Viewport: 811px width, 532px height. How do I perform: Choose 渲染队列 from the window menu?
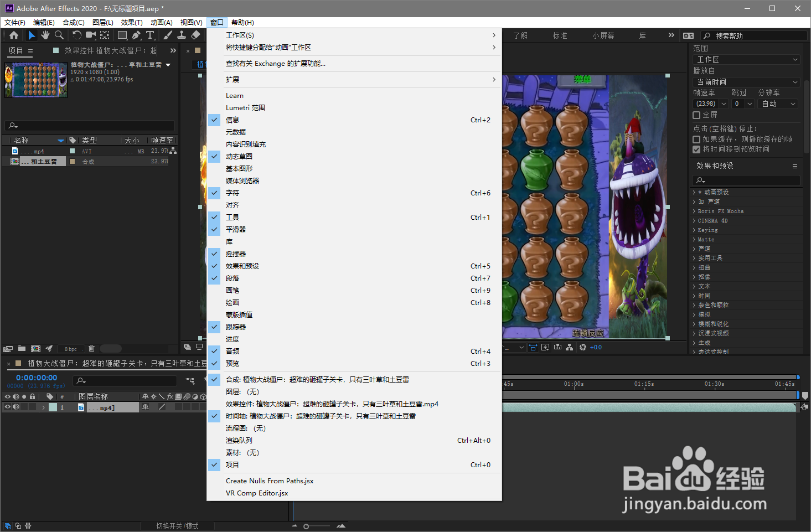click(x=354, y=440)
